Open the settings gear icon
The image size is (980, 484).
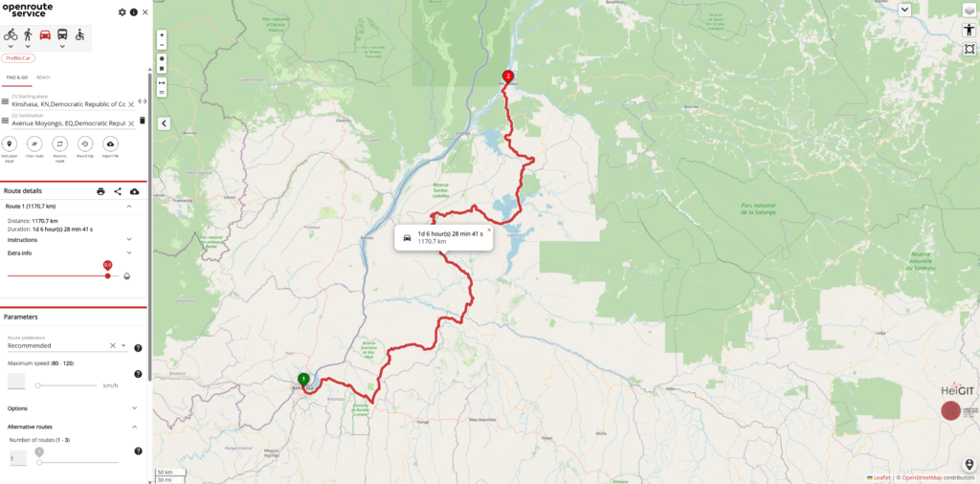(x=122, y=11)
